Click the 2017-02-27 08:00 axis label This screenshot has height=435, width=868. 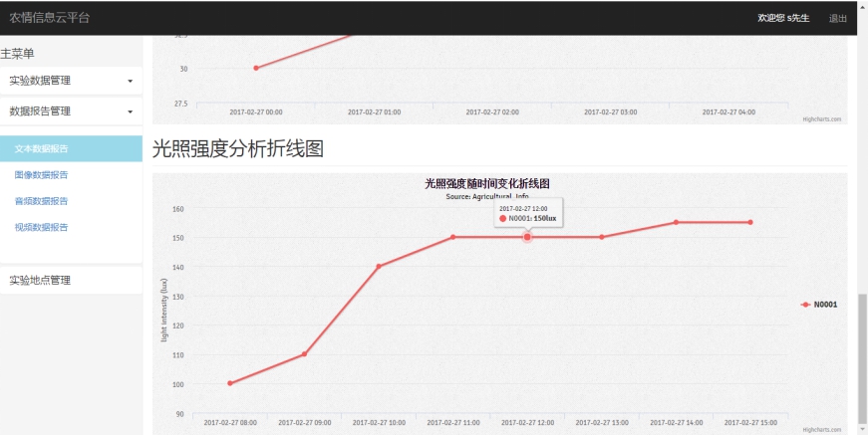click(230, 423)
